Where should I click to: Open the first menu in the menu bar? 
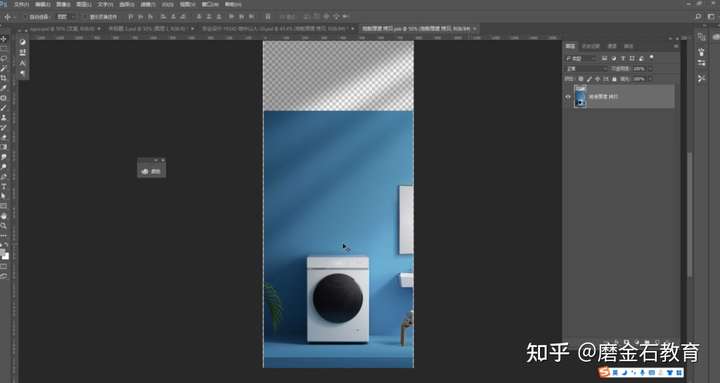click(x=21, y=4)
